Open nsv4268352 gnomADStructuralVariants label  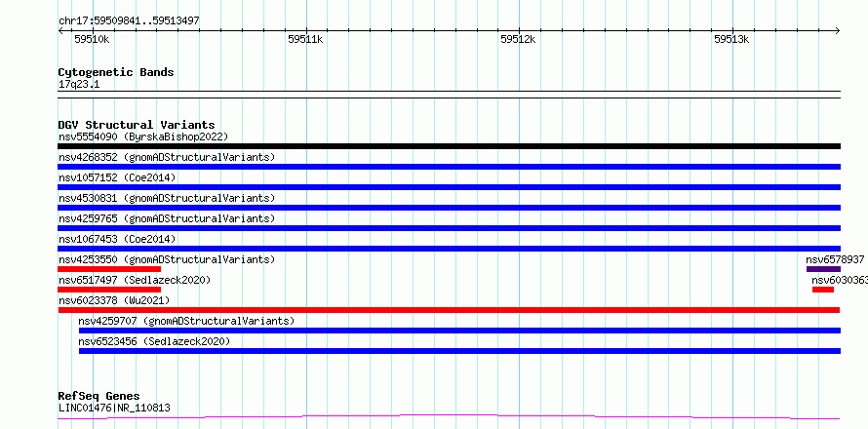tap(167, 157)
